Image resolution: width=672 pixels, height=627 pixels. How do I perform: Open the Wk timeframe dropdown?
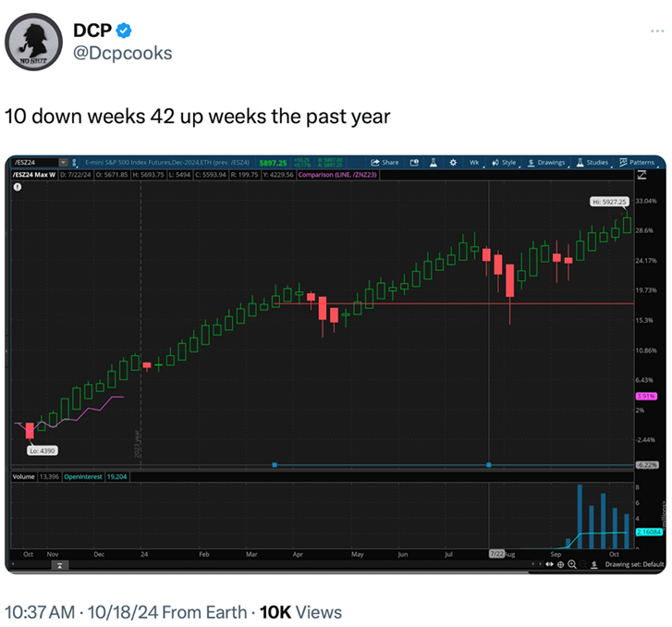point(476,162)
